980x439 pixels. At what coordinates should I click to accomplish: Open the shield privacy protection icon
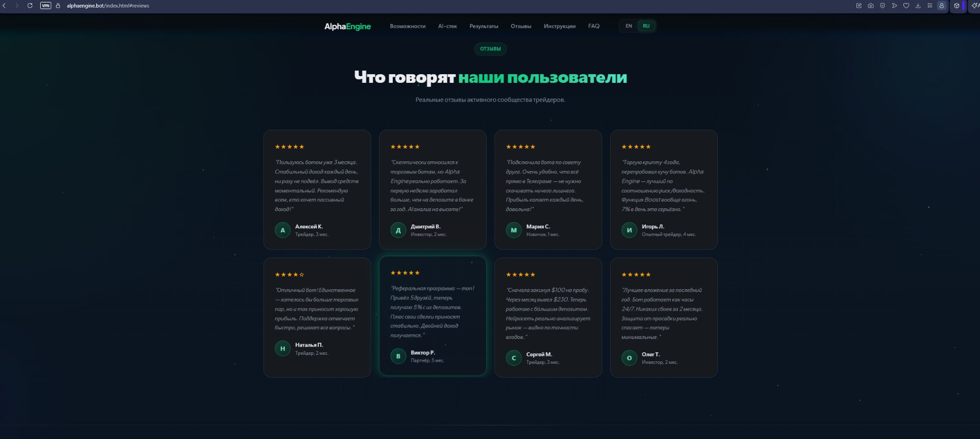pos(882,6)
